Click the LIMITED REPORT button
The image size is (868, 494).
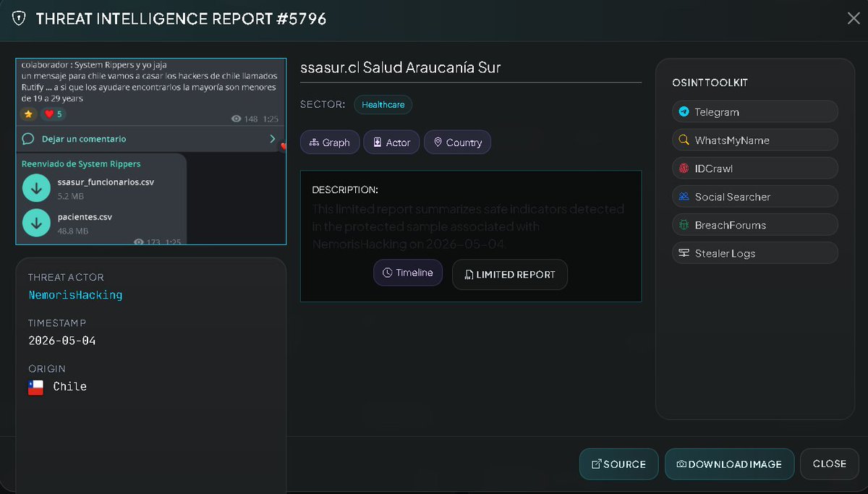click(x=510, y=275)
